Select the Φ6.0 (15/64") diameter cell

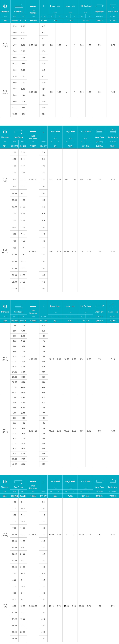5,534
